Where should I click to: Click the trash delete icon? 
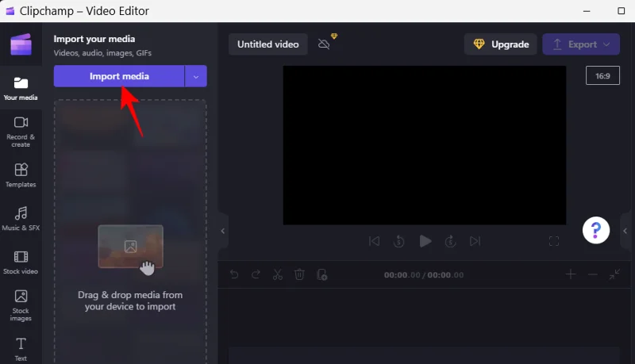click(x=299, y=274)
